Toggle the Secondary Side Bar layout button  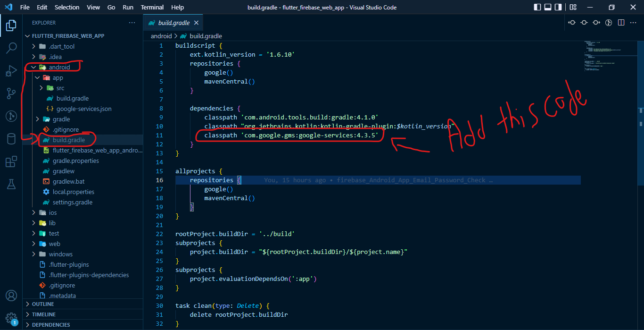559,7
